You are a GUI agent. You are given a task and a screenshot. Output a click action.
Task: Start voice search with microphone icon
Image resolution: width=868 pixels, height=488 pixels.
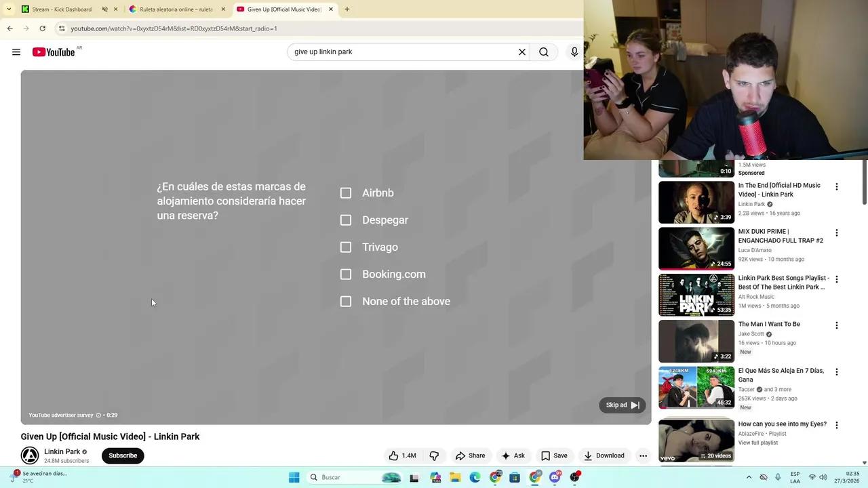[x=574, y=52]
